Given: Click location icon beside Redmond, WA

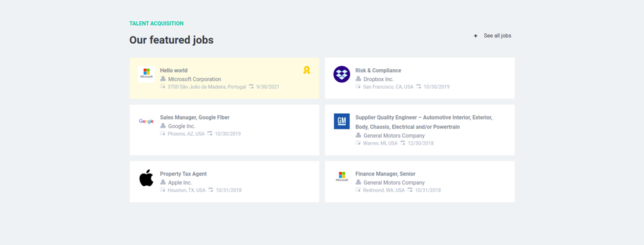Looking at the screenshot, I should [358, 190].
